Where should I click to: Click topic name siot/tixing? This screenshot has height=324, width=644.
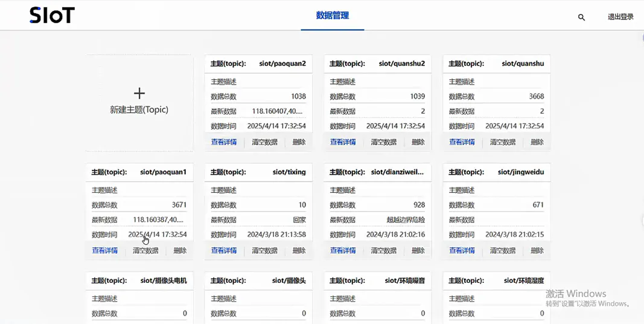coord(289,172)
